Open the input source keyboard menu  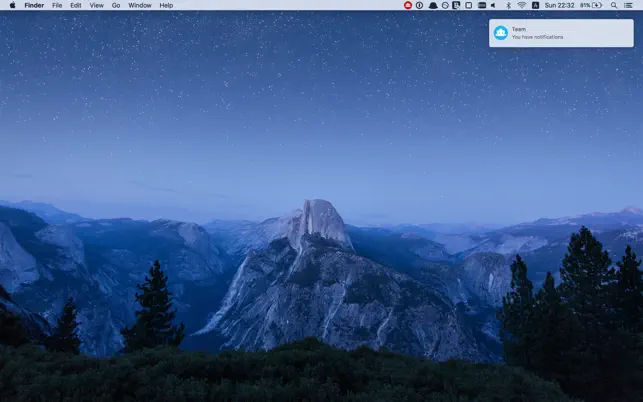point(535,5)
